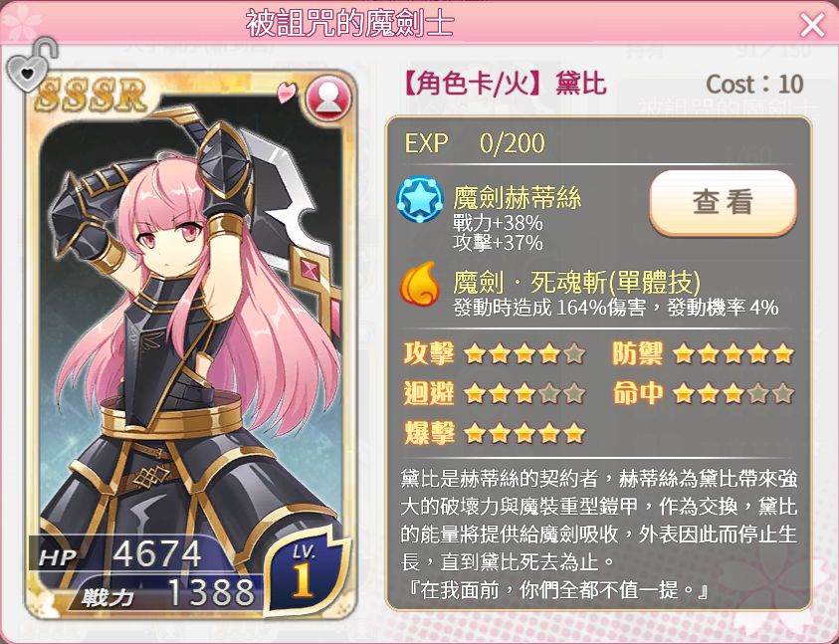Click the 攻擊 star rating row

tap(495, 354)
